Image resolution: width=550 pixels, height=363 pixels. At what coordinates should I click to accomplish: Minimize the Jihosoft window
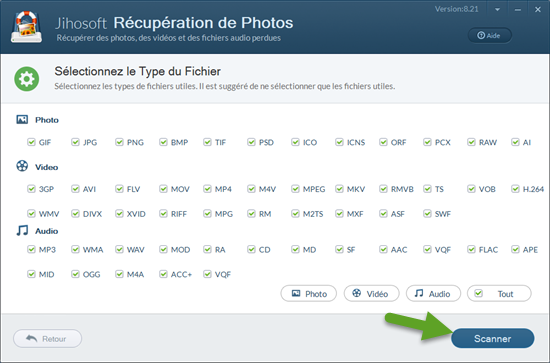tap(518, 9)
